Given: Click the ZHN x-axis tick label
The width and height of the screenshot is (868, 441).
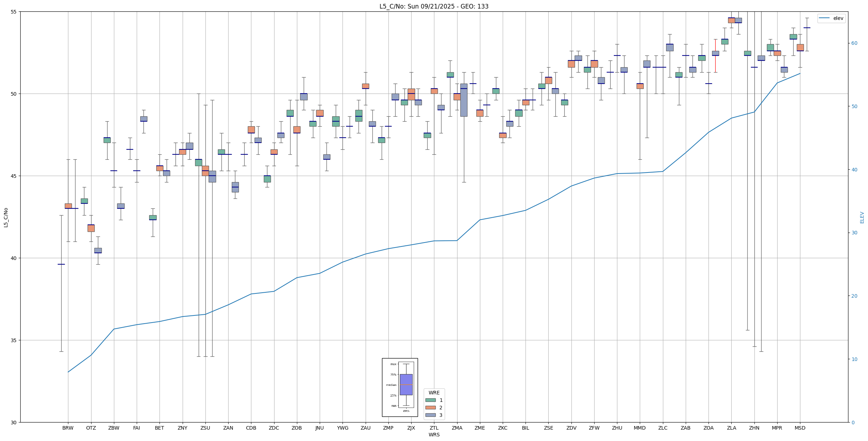Looking at the screenshot, I should pyautogui.click(x=754, y=428).
